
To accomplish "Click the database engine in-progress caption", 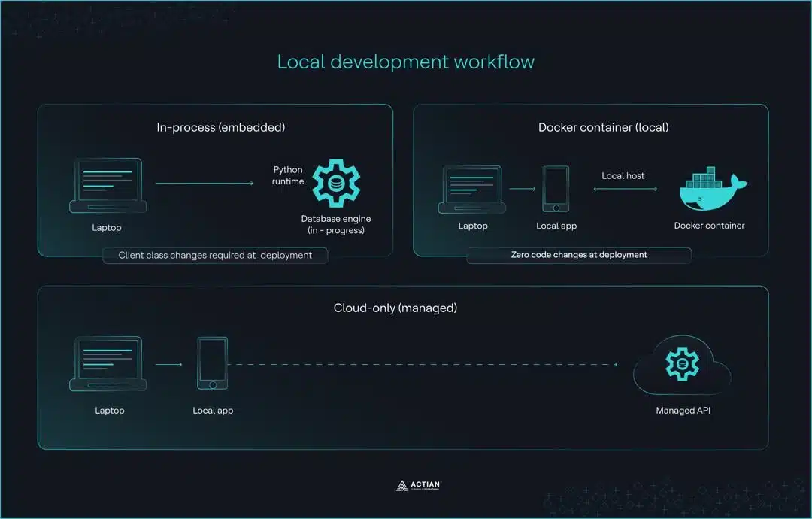I will tap(335, 224).
